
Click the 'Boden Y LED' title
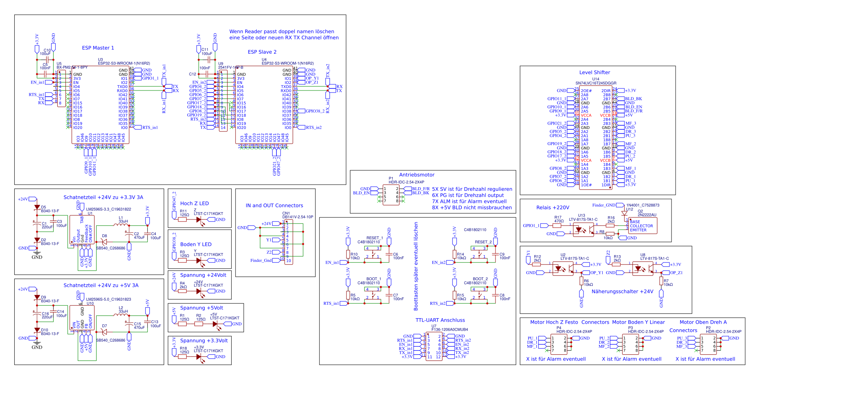click(196, 245)
